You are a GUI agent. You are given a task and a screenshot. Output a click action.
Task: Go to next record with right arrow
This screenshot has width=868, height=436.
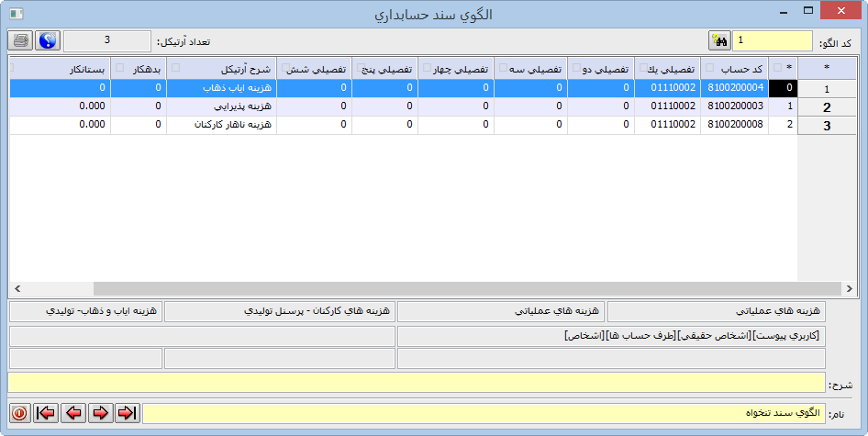click(100, 413)
